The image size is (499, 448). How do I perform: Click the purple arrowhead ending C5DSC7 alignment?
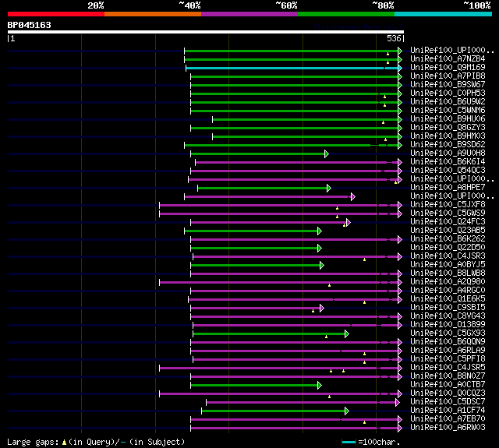398,403
